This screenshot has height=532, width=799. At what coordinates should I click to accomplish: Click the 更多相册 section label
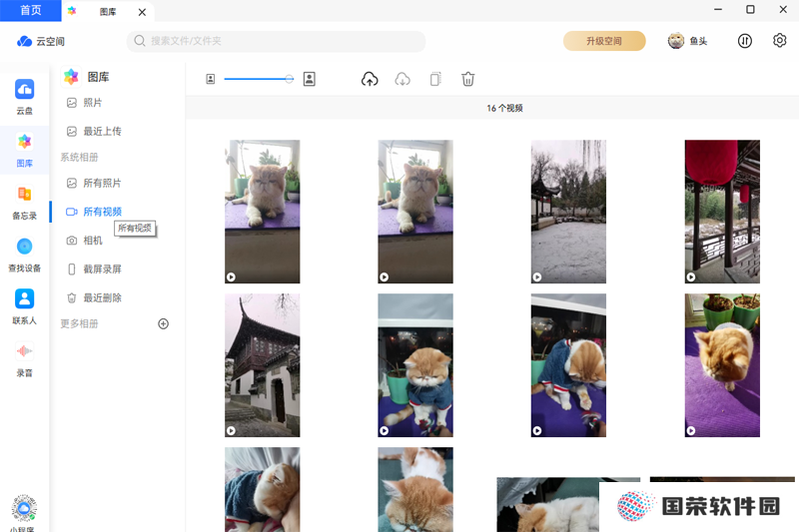(x=79, y=323)
